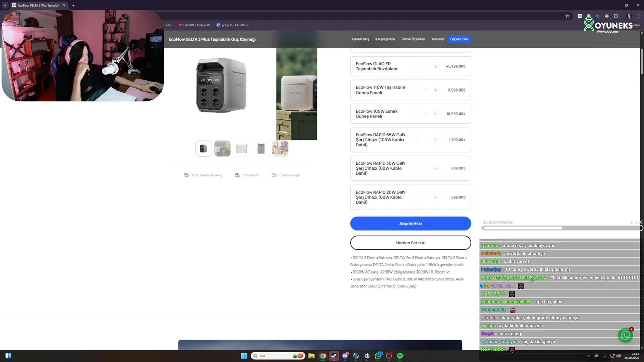Click the secure shopping truck icon
644x362 pixels.
click(187, 175)
